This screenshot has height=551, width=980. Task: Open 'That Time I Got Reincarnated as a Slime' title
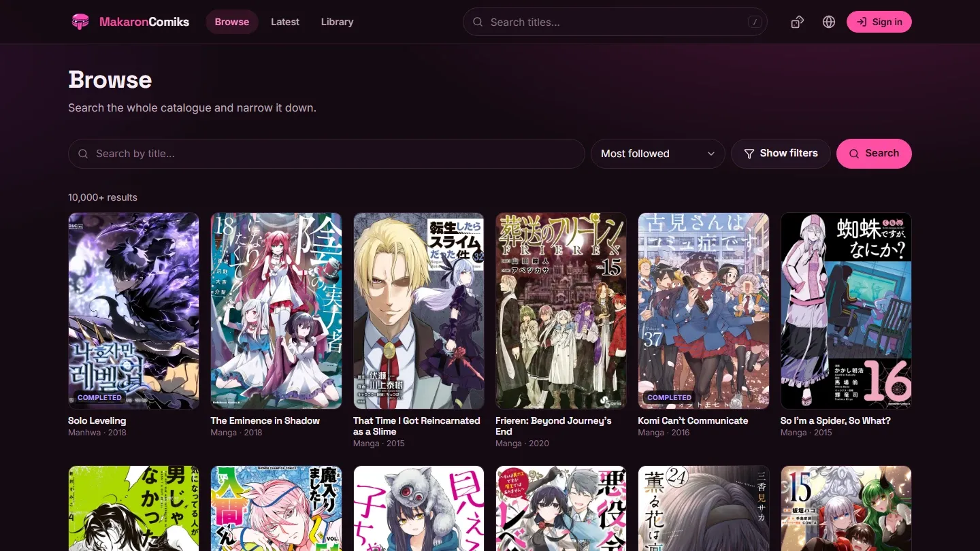pyautogui.click(x=416, y=426)
